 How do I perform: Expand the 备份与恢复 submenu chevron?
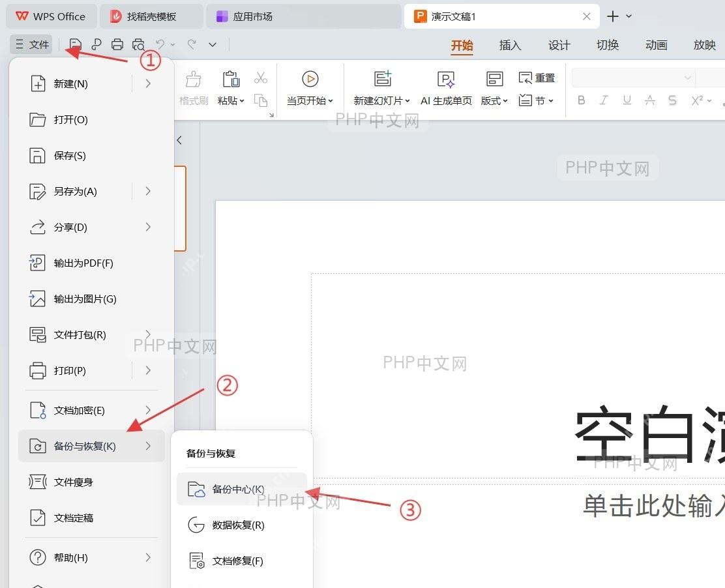(148, 446)
